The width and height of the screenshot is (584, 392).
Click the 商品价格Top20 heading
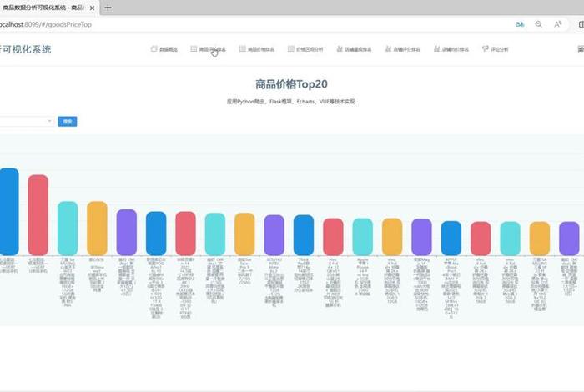pyautogui.click(x=291, y=84)
